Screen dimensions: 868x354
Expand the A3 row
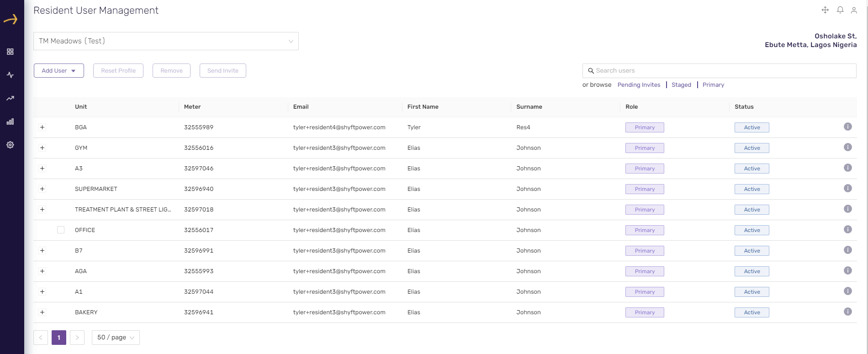[42, 168]
